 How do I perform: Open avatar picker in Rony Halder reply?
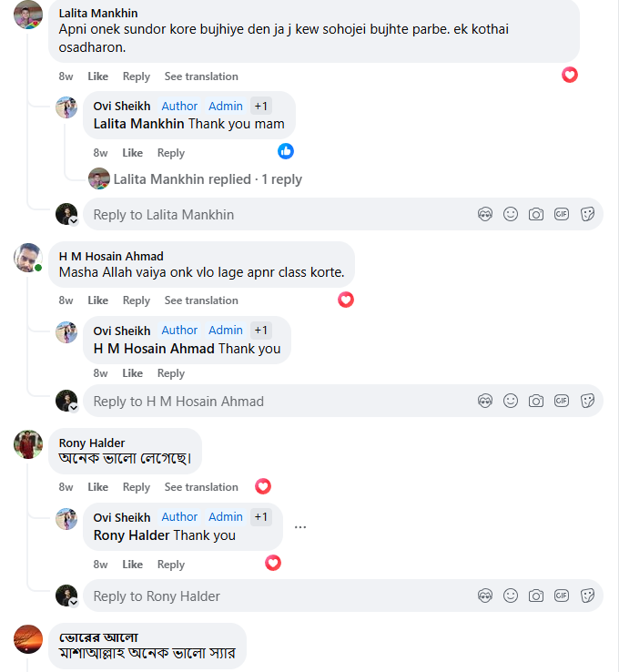tap(485, 596)
